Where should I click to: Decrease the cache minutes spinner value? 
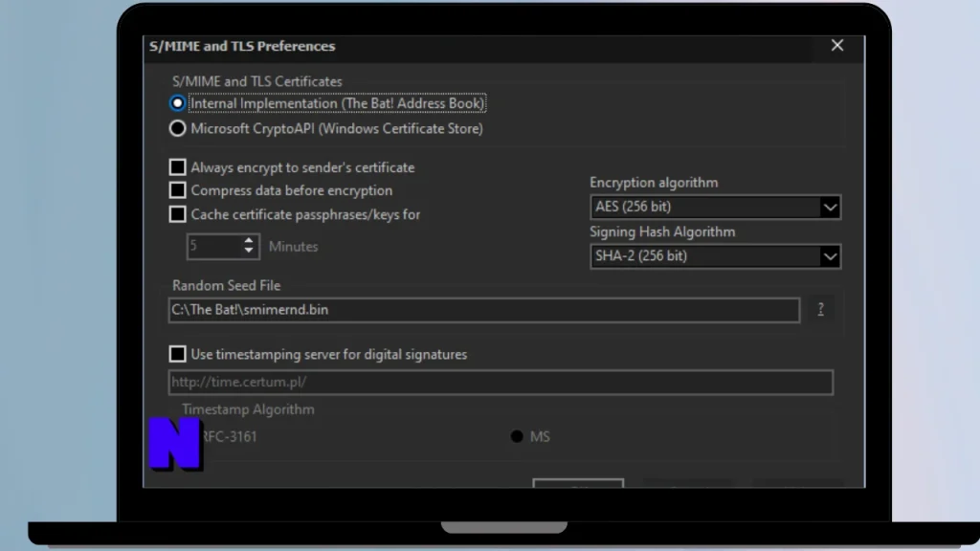point(249,251)
